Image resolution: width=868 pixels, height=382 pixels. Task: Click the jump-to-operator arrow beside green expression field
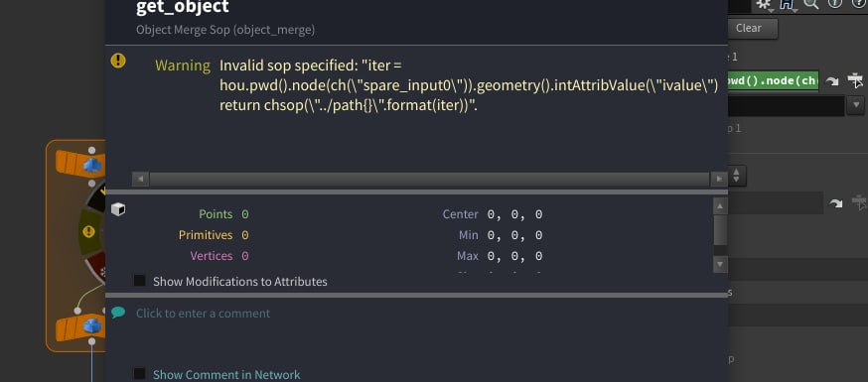832,81
